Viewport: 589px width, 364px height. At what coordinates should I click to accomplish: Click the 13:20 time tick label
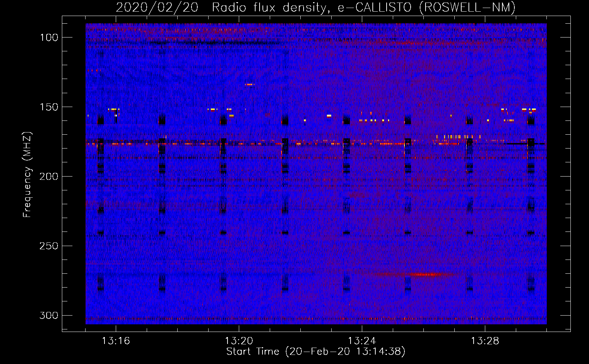(239, 341)
